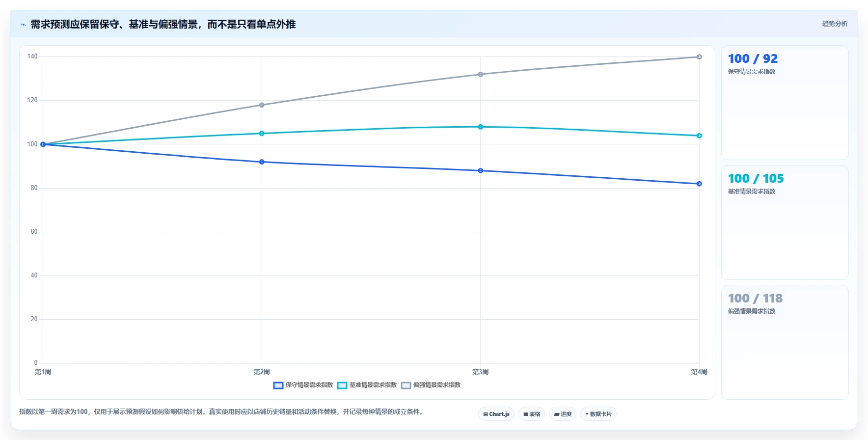Viewport: 868px width, 440px height.
Task: Select the 保守情景 data point at 第4周
Action: (699, 184)
